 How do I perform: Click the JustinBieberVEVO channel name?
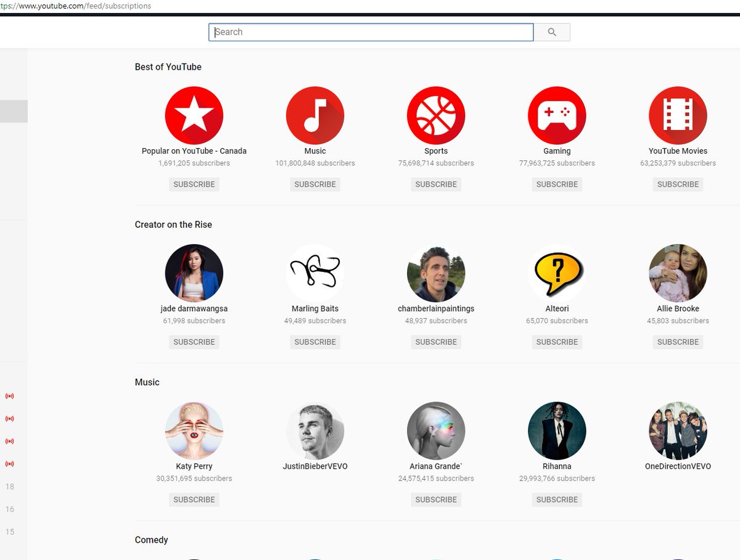[315, 467]
